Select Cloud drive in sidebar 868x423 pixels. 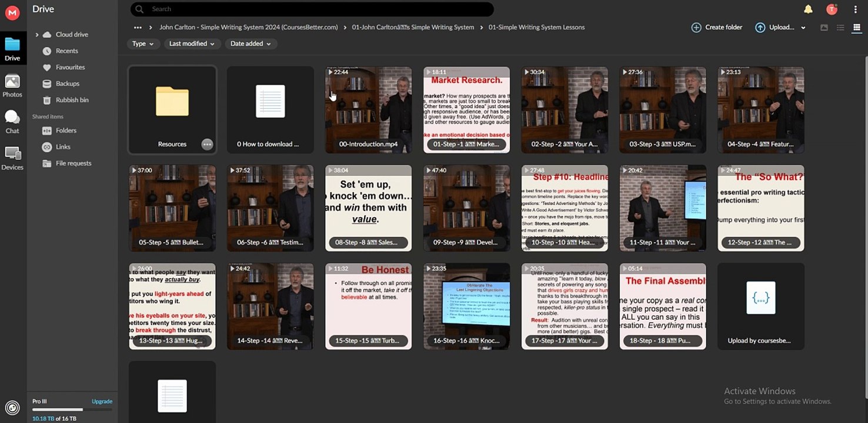(72, 35)
